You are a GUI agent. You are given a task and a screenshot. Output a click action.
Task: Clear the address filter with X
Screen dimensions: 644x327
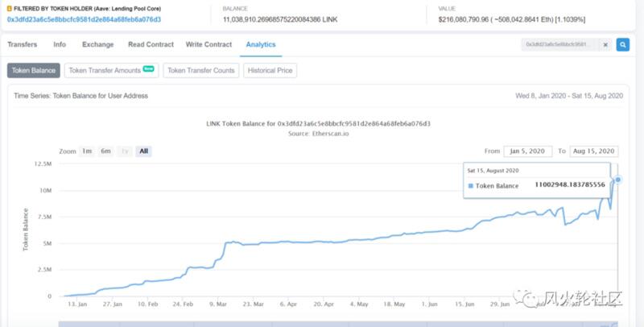pos(605,45)
